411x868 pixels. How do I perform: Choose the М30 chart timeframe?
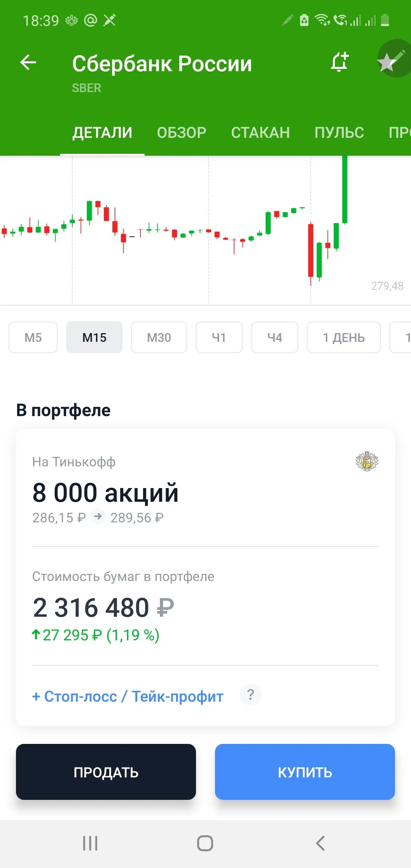[x=159, y=337]
